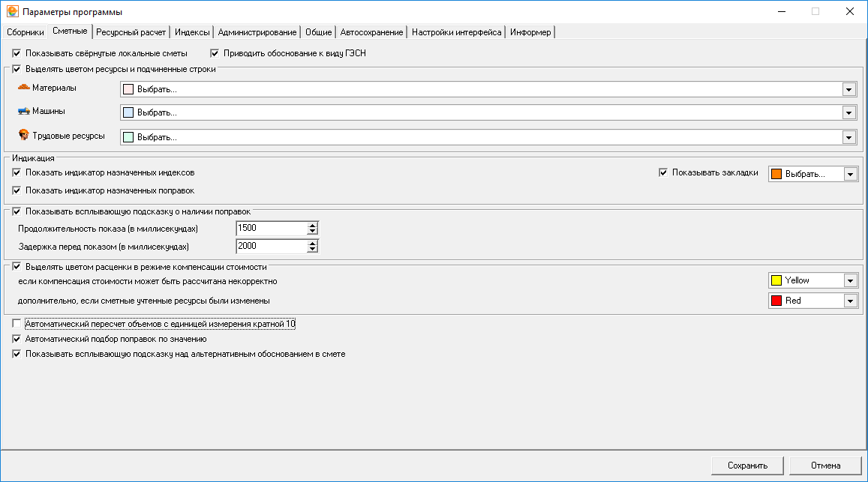Open the Материалы color dropdown arrow
Image resolution: width=868 pixels, height=482 pixels.
click(x=849, y=89)
